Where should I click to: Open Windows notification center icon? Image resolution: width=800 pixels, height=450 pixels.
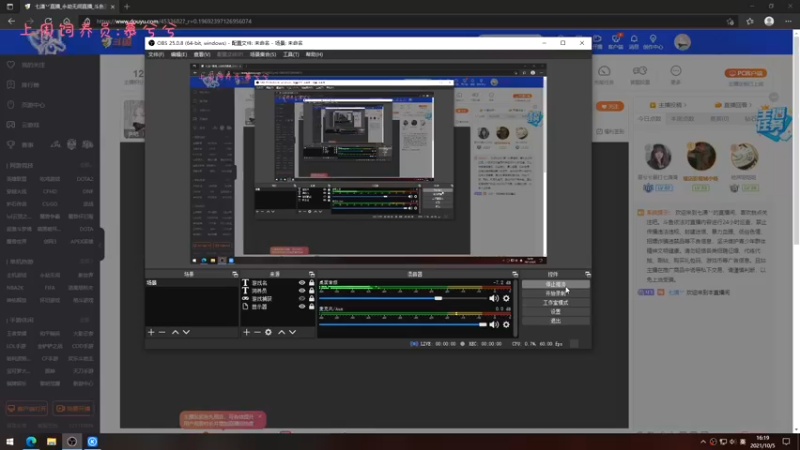coord(786,442)
